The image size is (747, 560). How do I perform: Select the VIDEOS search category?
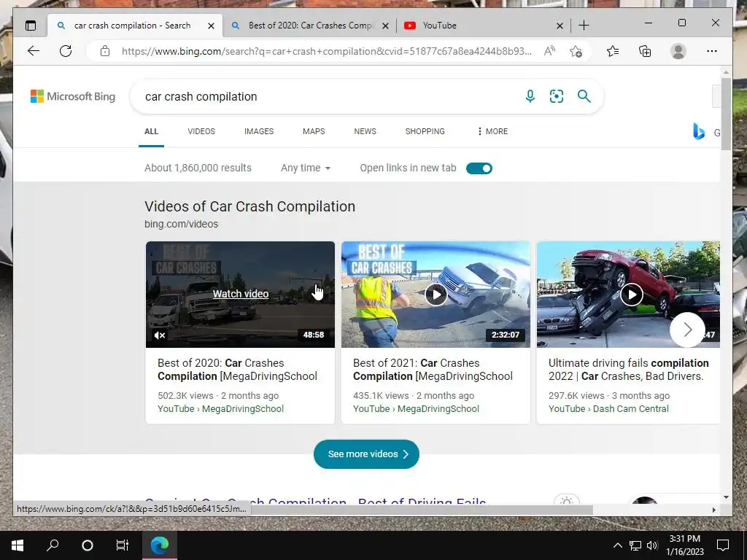pyautogui.click(x=201, y=131)
